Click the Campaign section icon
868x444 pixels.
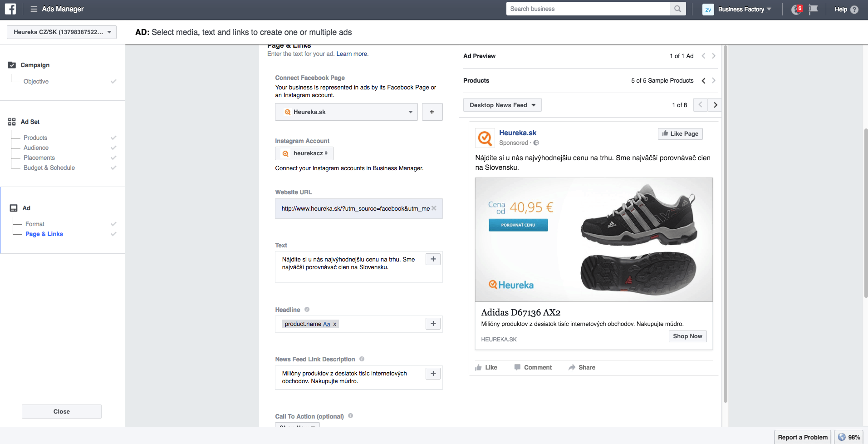coord(12,65)
